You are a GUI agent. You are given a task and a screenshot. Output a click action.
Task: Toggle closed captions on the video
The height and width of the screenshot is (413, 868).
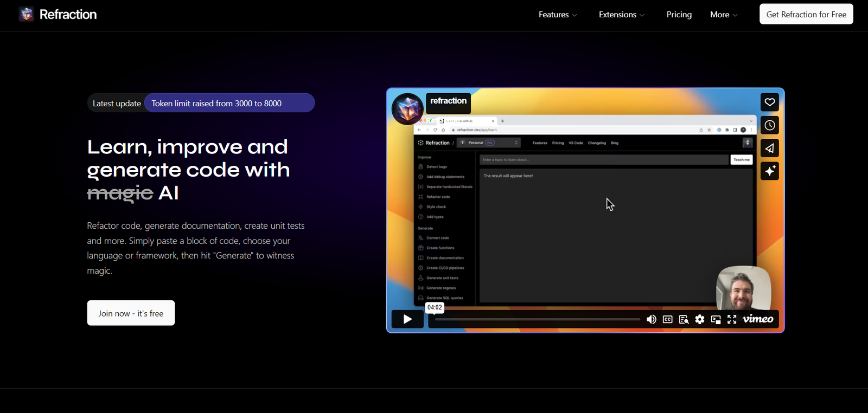click(x=667, y=319)
